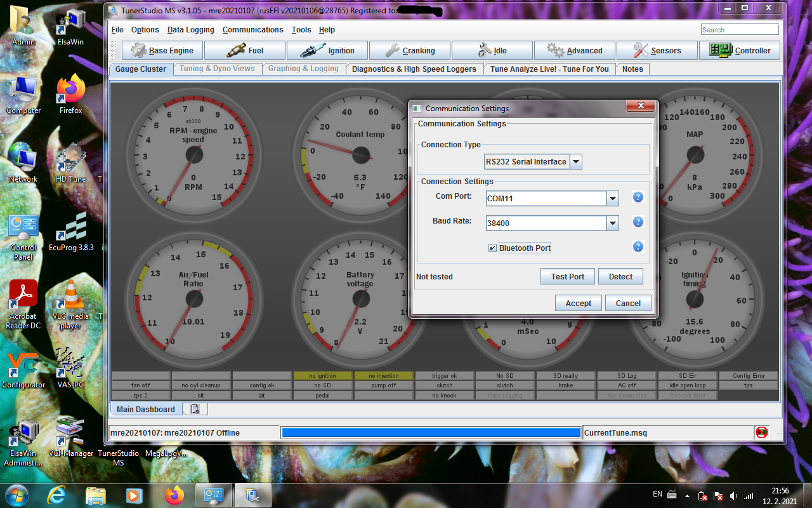Select the VCI Manager desktop icon
This screenshot has width=812, height=508.
(70, 438)
